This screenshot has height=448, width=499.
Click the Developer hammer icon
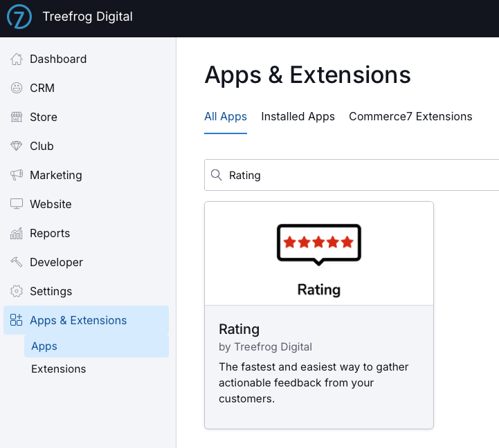coord(17,262)
